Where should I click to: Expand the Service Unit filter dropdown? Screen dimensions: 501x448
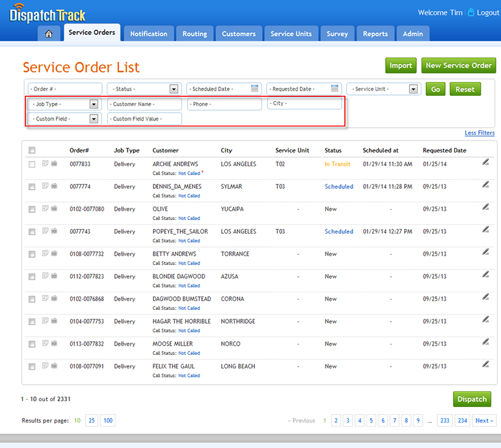point(413,89)
